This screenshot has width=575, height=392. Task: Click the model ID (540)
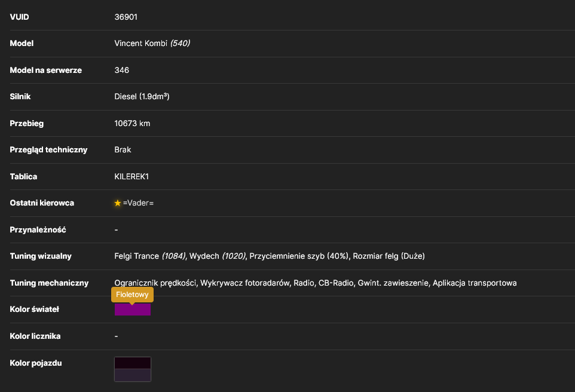pyautogui.click(x=180, y=43)
